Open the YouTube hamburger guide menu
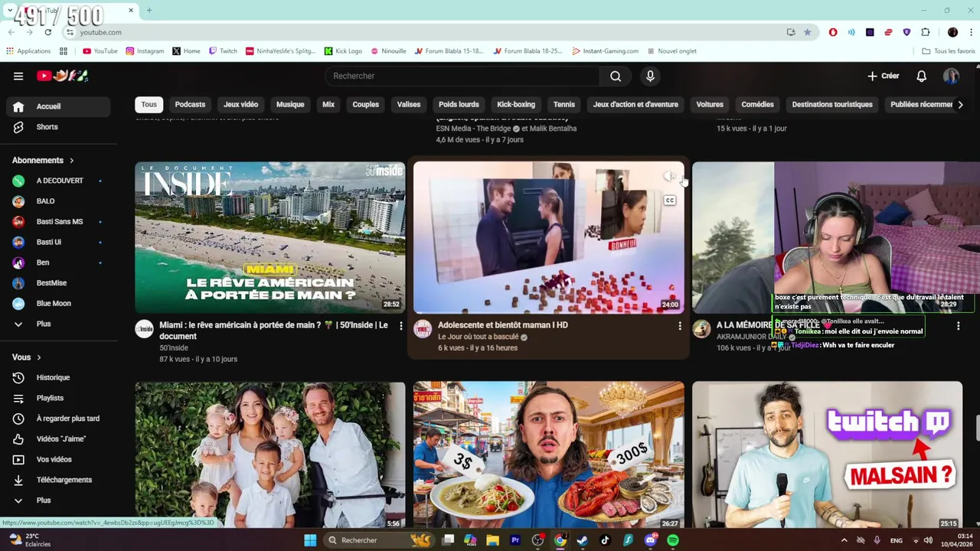Viewport: 980px width, 551px height. pos(18,76)
